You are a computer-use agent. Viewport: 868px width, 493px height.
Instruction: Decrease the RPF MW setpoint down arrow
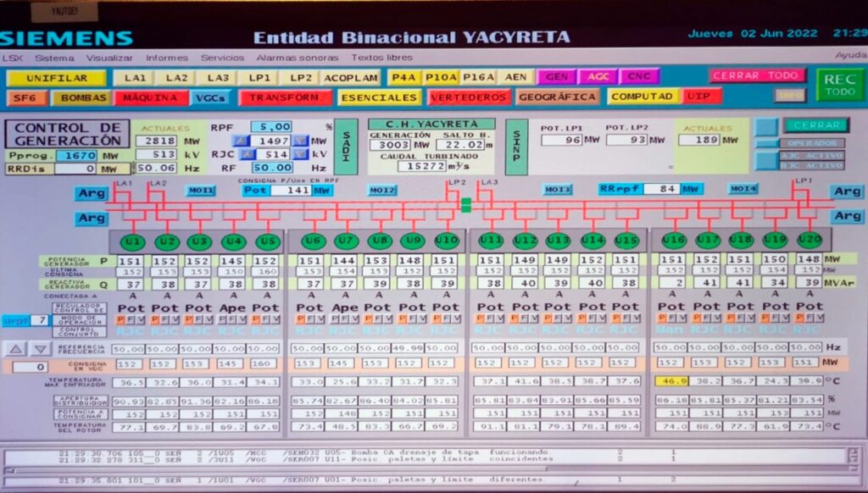[299, 141]
